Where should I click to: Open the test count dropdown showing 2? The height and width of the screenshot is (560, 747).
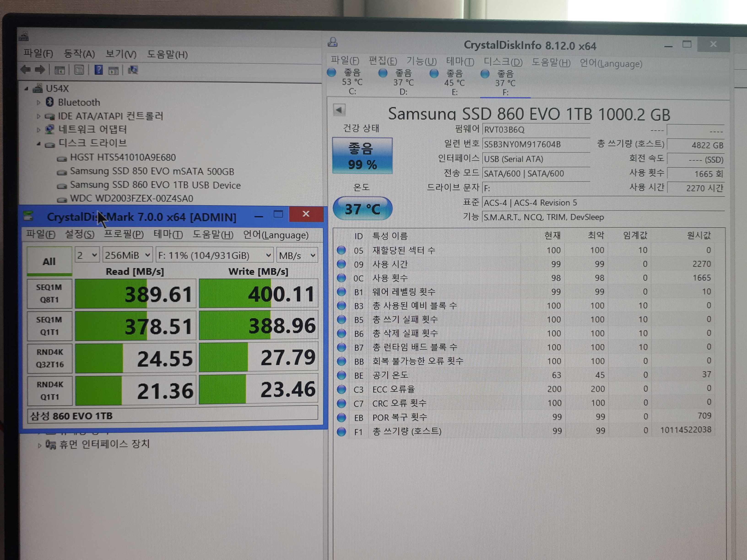[87, 255]
